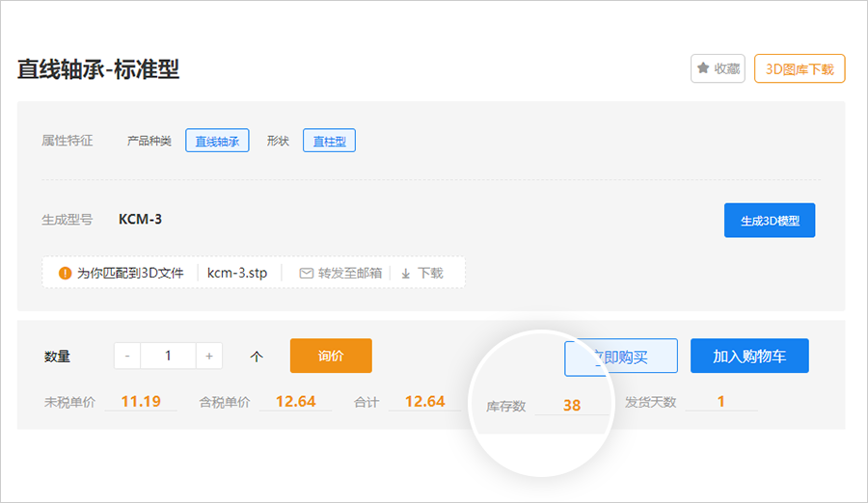Click the 发货天数 delivery days value
The image size is (868, 503).
tap(720, 401)
